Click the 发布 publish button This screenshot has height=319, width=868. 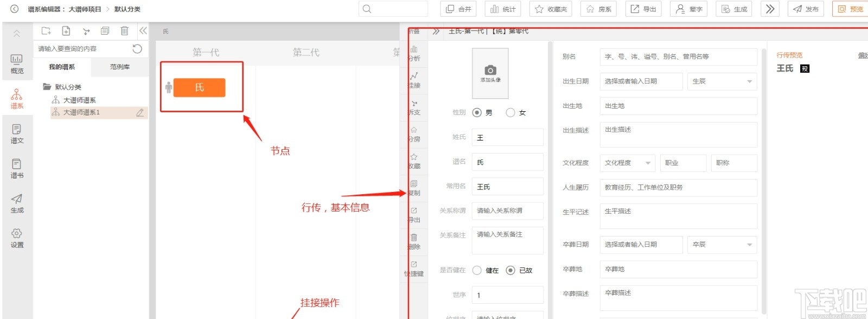point(806,9)
